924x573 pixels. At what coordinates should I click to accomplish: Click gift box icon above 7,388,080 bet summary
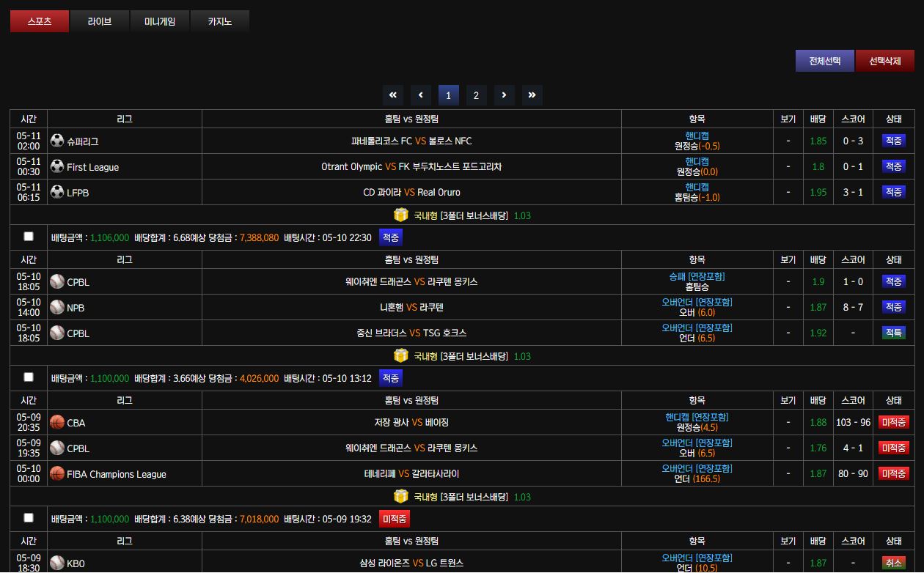tap(400, 215)
